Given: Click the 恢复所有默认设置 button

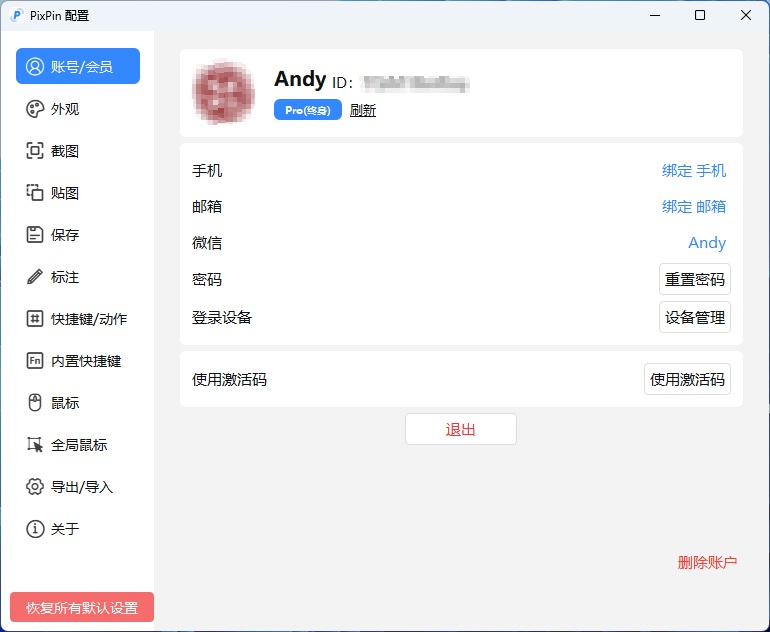Looking at the screenshot, I should (x=82, y=607).
